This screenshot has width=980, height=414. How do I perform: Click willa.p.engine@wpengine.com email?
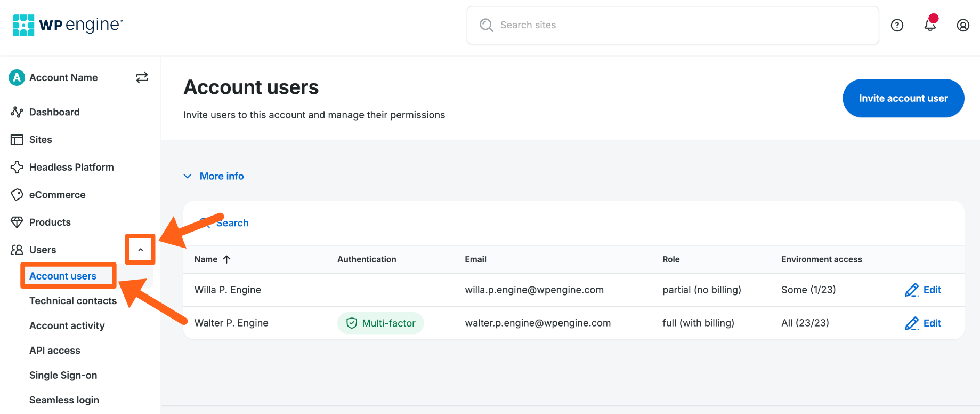point(534,290)
